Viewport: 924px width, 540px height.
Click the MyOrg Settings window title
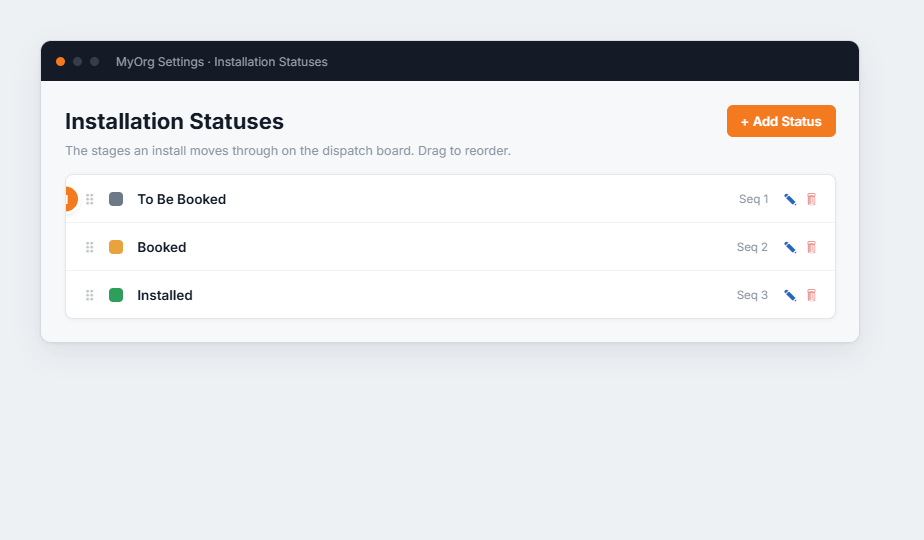pos(222,62)
